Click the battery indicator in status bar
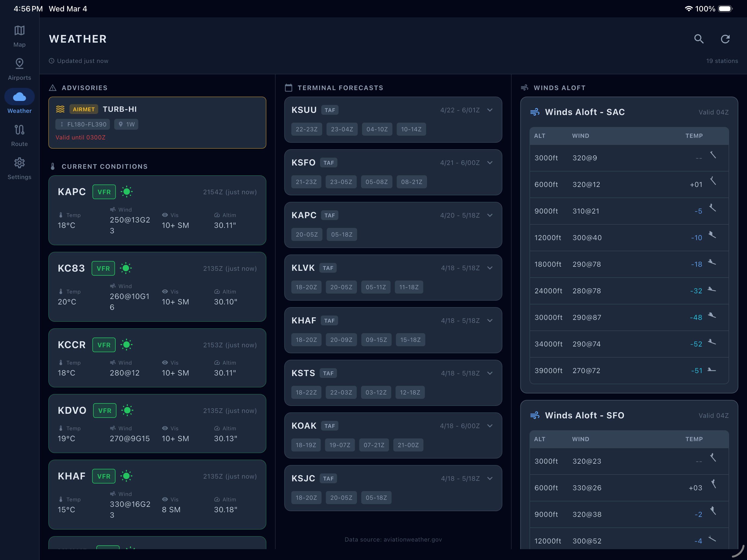Viewport: 747px width, 560px height. coord(725,9)
